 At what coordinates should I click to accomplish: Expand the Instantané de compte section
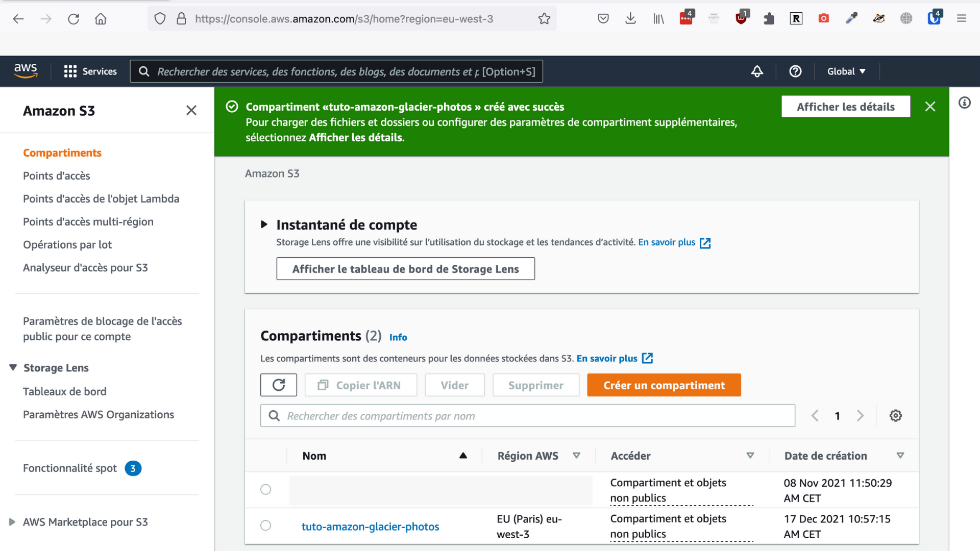pos(264,224)
